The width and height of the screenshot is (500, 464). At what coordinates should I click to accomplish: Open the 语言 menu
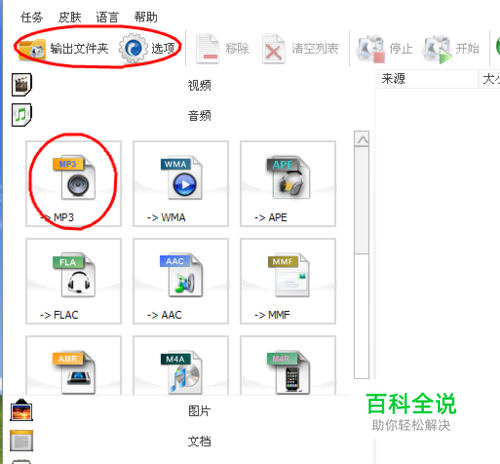click(x=107, y=17)
